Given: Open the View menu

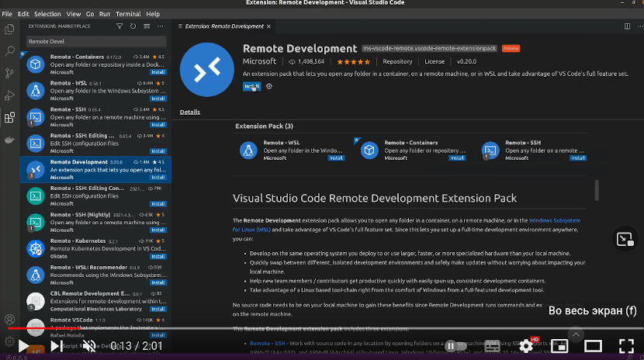Looking at the screenshot, I should pyautogui.click(x=74, y=14).
